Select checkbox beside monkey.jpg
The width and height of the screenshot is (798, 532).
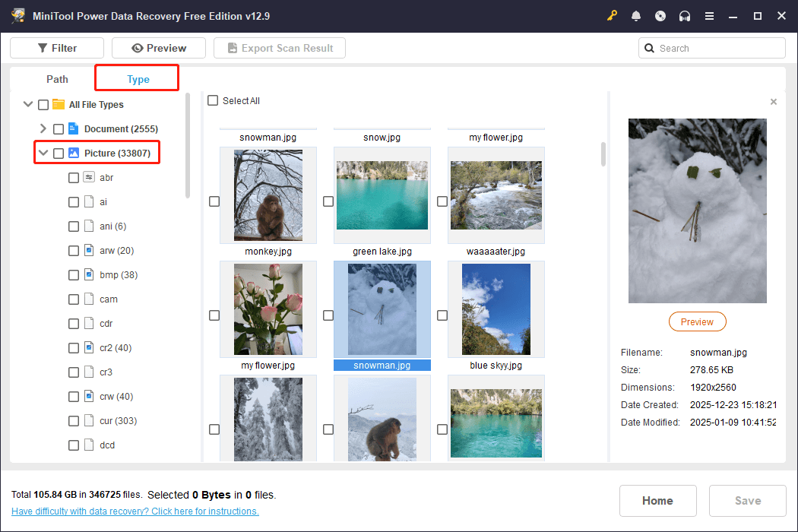click(x=214, y=201)
